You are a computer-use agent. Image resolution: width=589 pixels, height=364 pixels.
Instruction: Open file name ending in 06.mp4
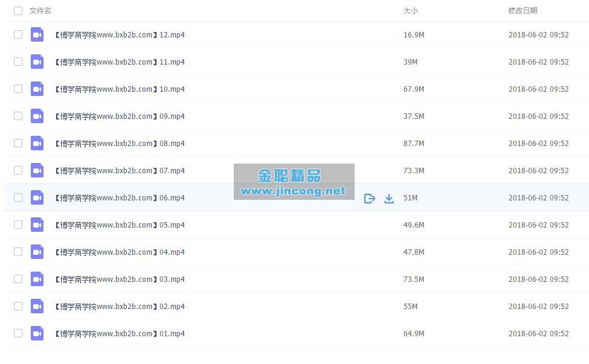120,198
